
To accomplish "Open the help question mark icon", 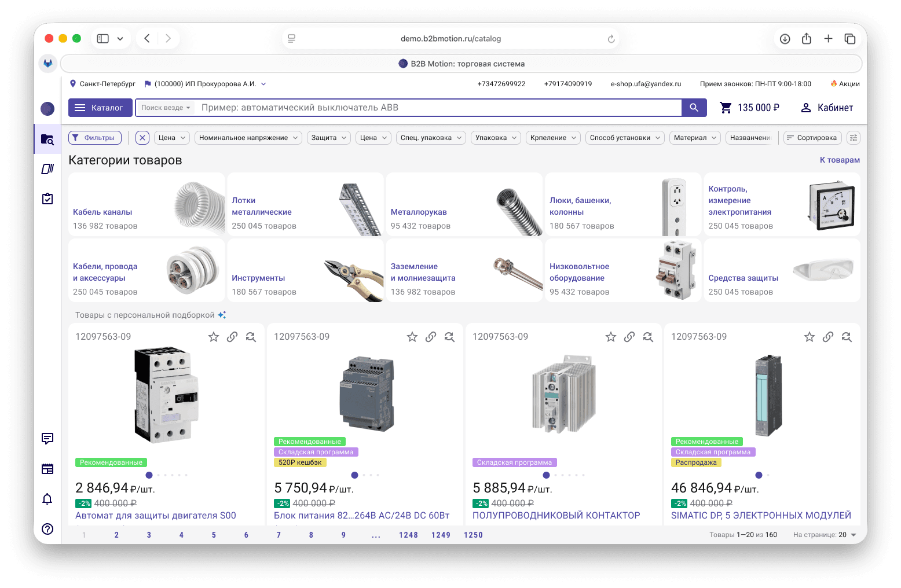I will tap(47, 529).
